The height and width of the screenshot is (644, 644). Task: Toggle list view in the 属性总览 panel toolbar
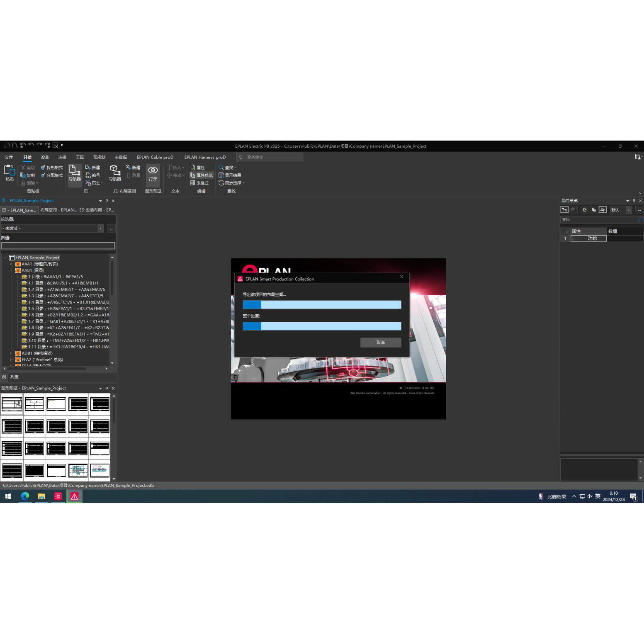(x=573, y=210)
